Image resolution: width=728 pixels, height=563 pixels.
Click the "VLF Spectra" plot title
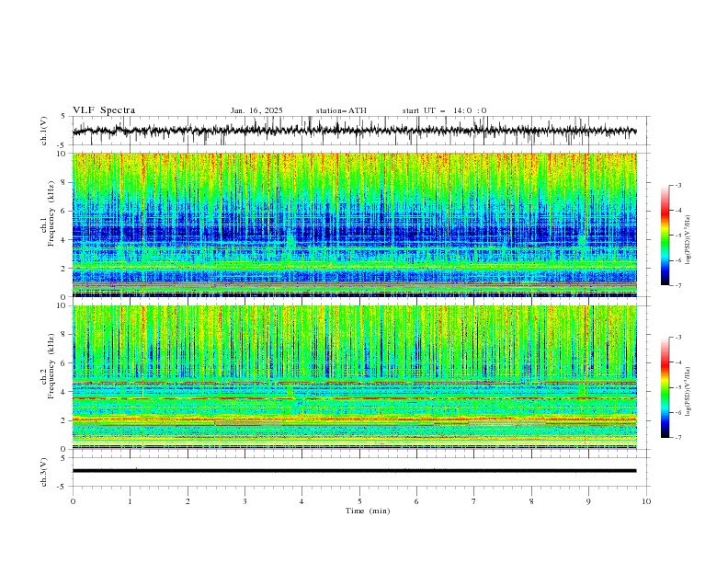coord(104,110)
